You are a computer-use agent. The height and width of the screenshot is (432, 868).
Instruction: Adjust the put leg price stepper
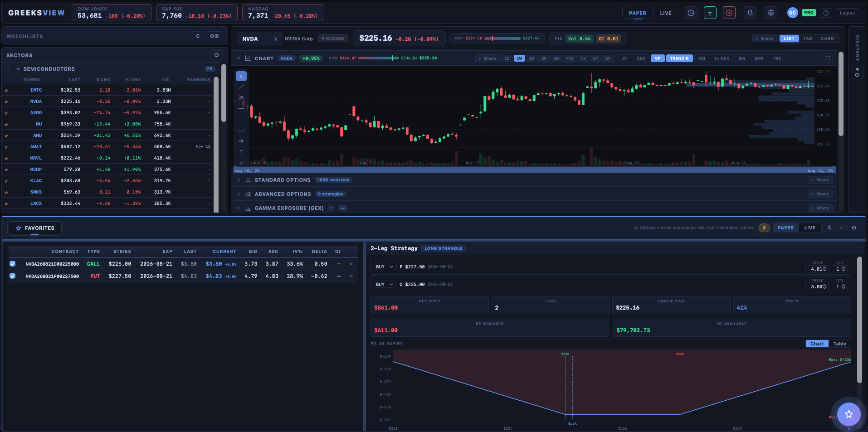click(x=824, y=269)
